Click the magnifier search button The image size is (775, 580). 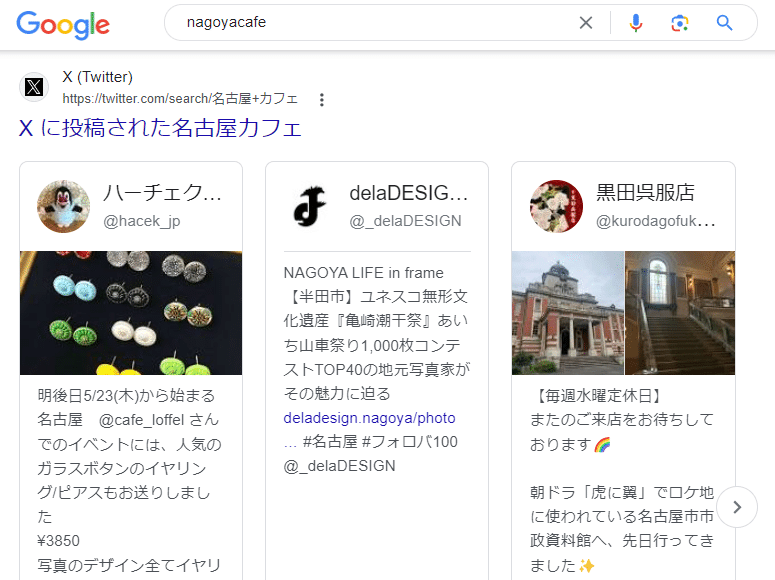(724, 23)
